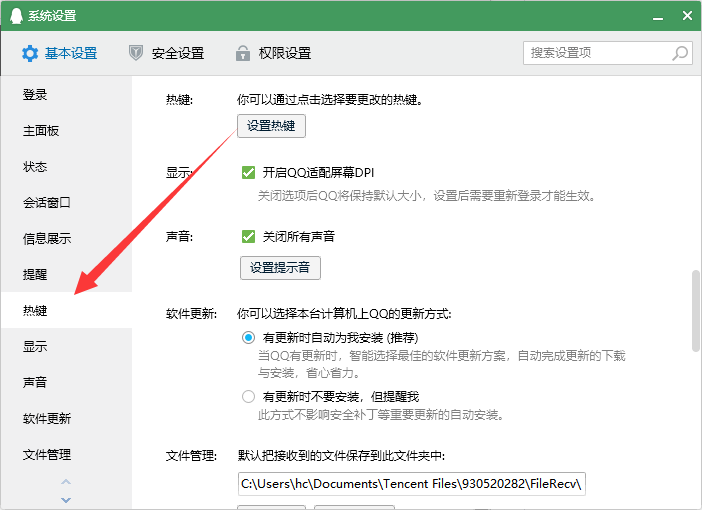Open the 基本设置 tab
The height and width of the screenshot is (510, 702).
[60, 53]
